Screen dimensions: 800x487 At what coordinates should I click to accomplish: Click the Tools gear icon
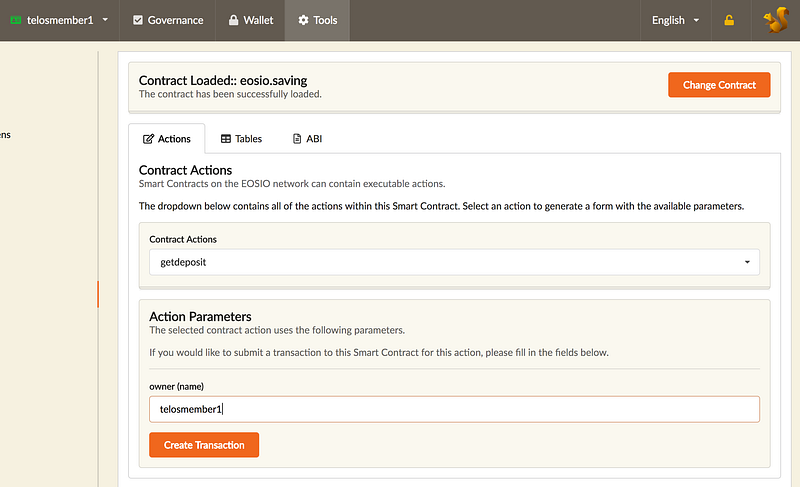click(x=304, y=20)
